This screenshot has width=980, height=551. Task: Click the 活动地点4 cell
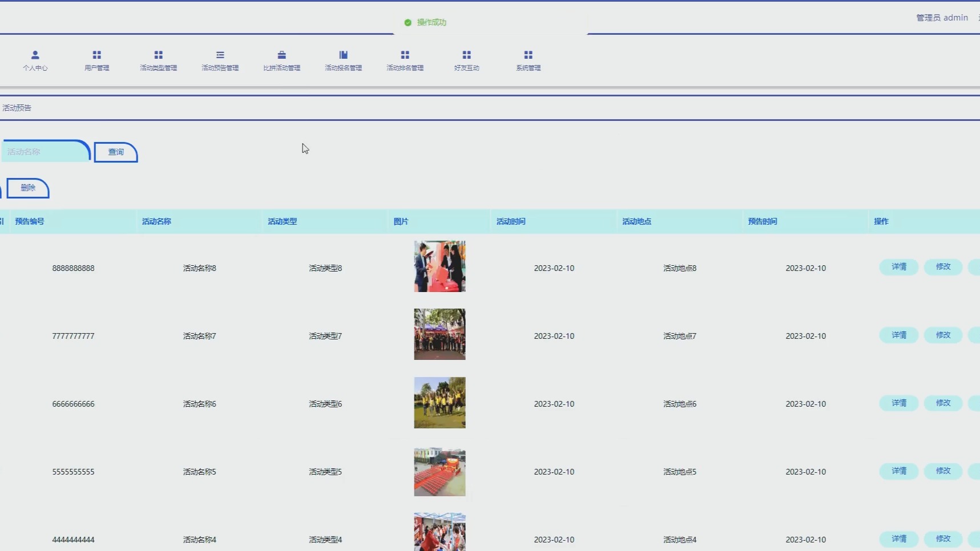[680, 540]
